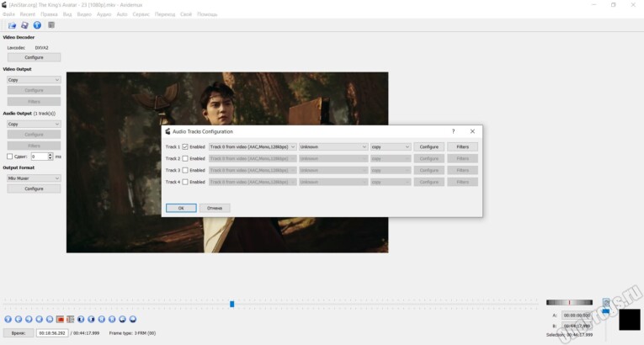
Task: Close the Audio Tracks Configuration dialog
Action: [x=472, y=131]
